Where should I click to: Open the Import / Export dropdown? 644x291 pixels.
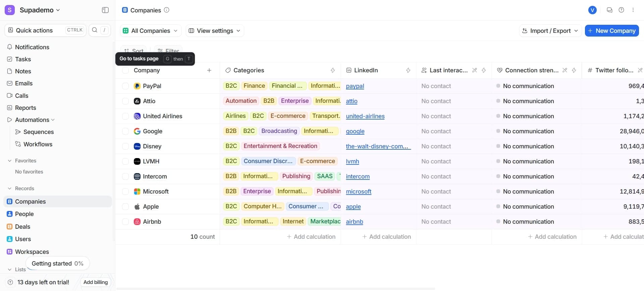(550, 31)
